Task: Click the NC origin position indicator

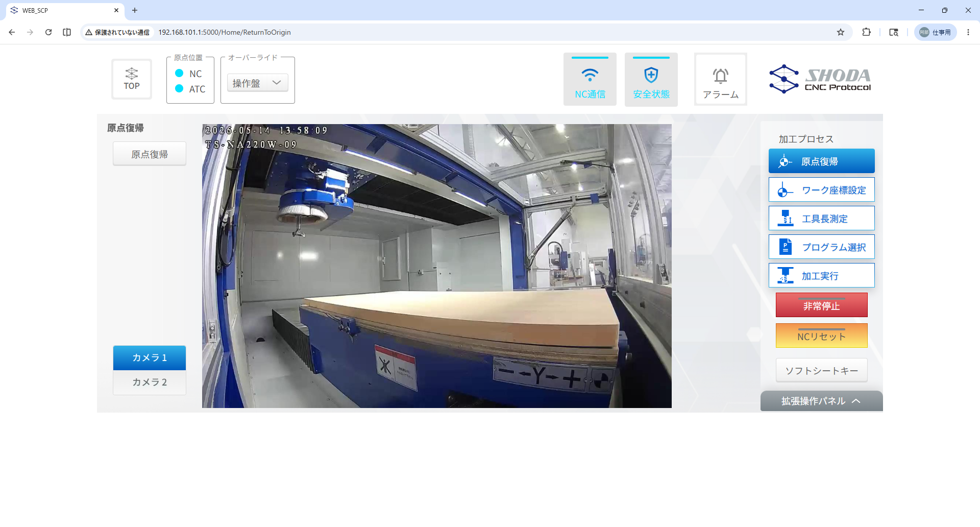Action: point(179,73)
